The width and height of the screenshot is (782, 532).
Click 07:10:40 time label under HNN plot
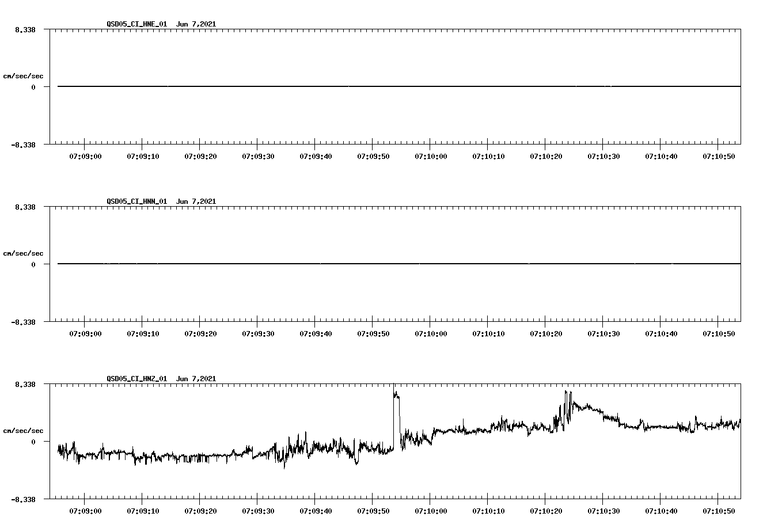click(x=661, y=333)
